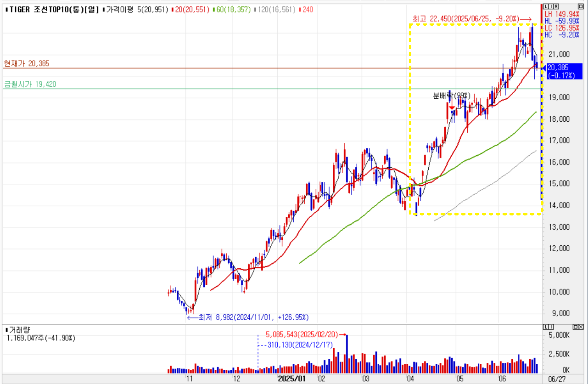
Task: Click the R button on price chart
Action: [x=556, y=6]
